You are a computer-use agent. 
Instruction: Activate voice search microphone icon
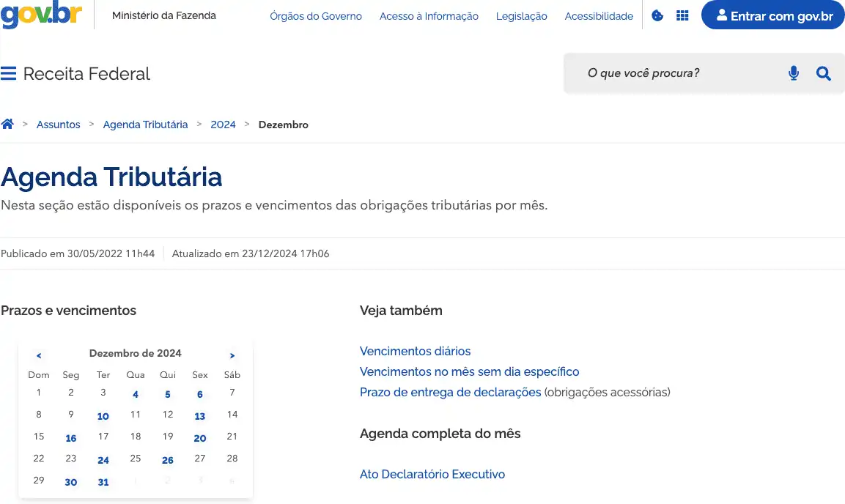pyautogui.click(x=794, y=73)
